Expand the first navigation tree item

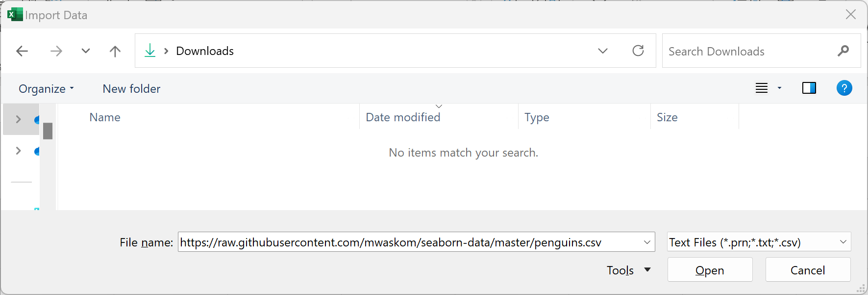click(x=19, y=119)
